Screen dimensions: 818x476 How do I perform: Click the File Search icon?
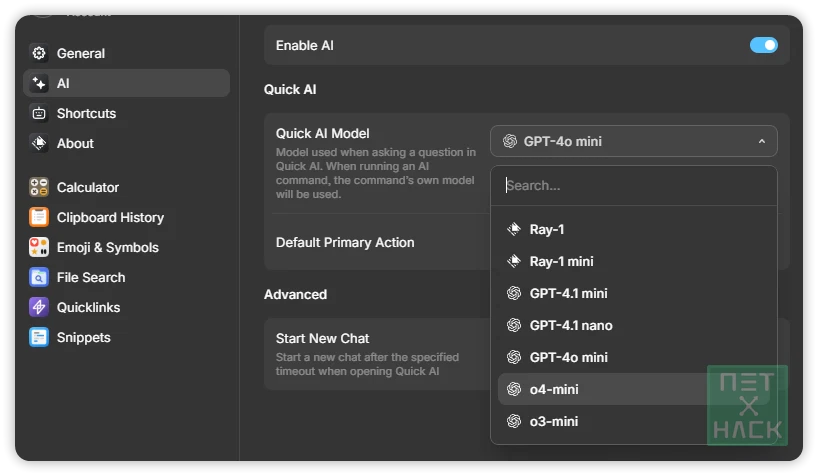tap(39, 277)
